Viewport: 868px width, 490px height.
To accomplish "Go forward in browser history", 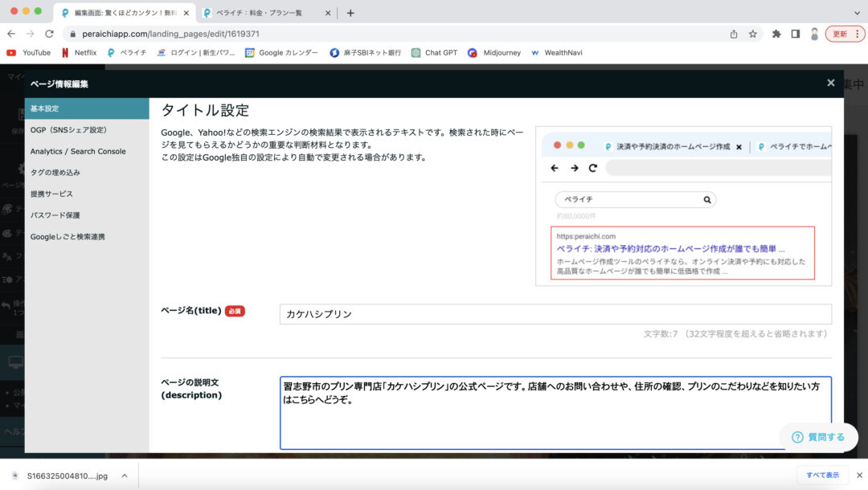I will click(x=30, y=34).
